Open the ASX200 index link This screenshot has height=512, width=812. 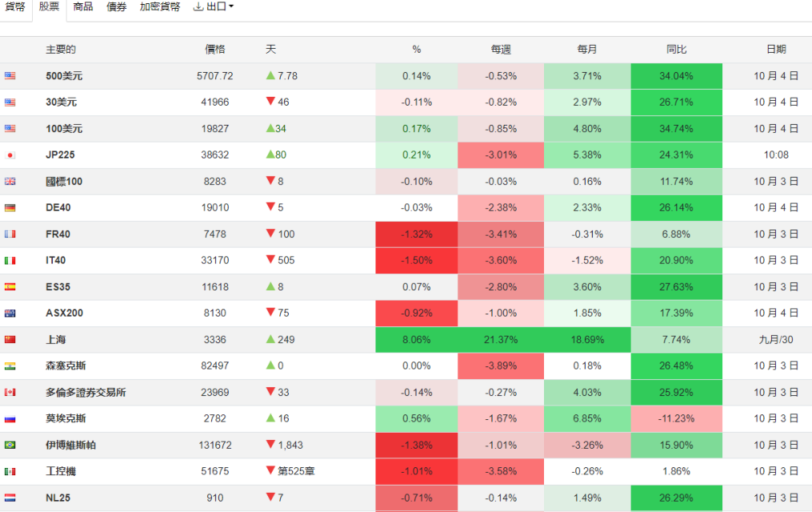click(x=64, y=314)
